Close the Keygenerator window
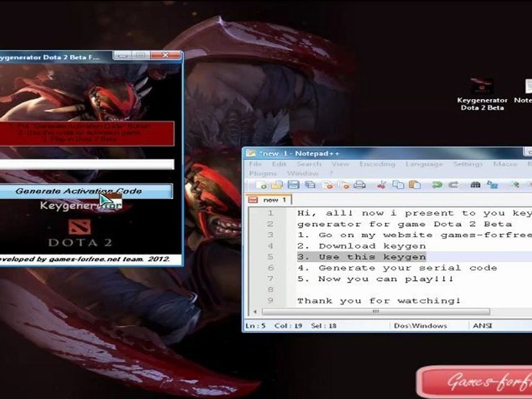 click(165, 55)
